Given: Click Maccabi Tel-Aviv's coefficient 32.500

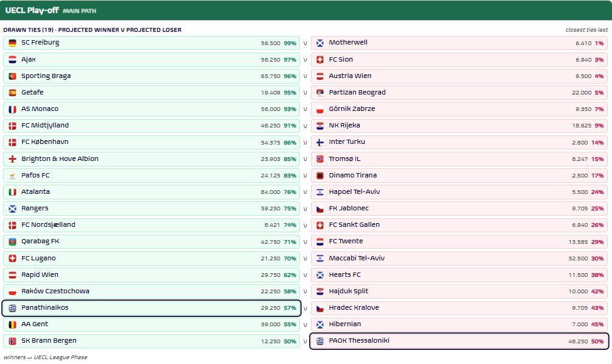Looking at the screenshot, I should (x=578, y=259).
